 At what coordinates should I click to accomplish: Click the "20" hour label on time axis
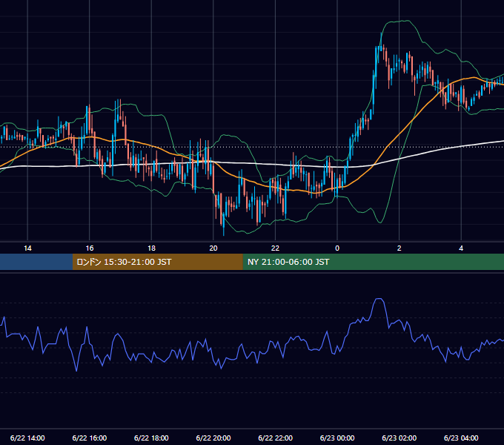coord(213,248)
